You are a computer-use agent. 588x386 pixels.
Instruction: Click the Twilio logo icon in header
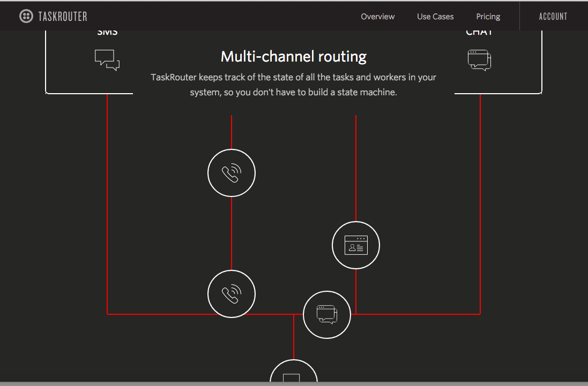click(26, 16)
